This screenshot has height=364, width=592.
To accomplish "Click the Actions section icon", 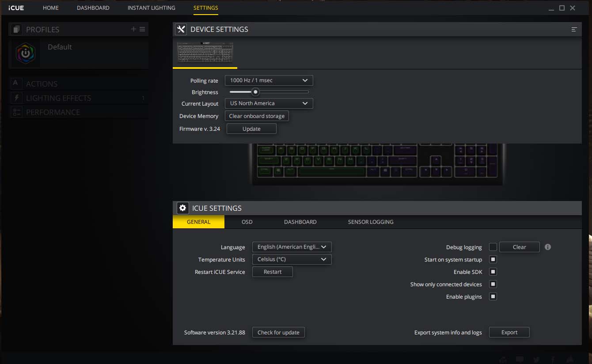I will 16,83.
